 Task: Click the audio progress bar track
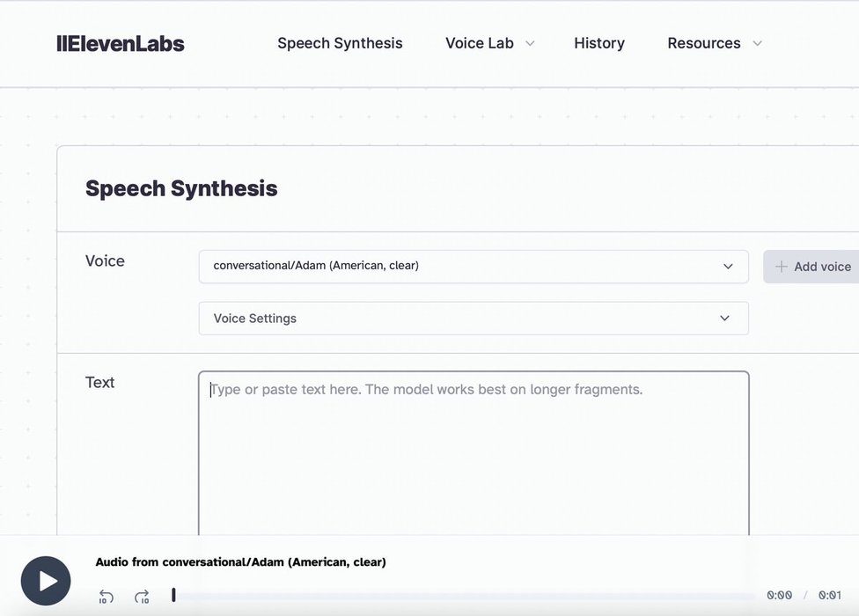point(465,596)
